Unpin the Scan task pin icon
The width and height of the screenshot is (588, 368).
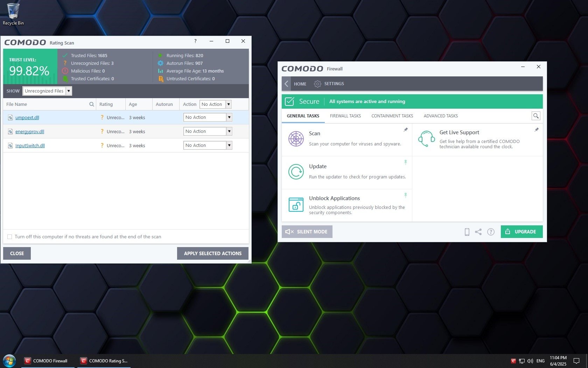click(x=406, y=130)
